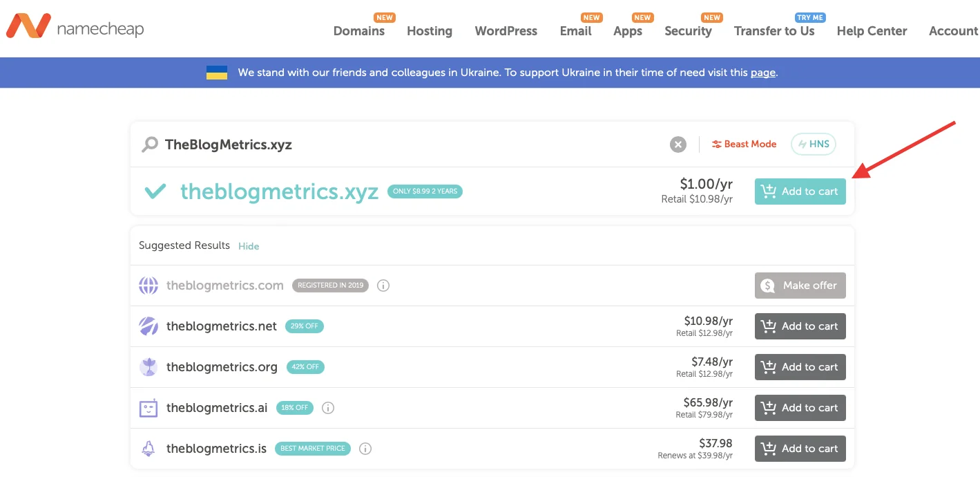Screen dimensions: 980x477
Task: Click the .org icon beside theblogmetrics.org
Action: pos(148,367)
